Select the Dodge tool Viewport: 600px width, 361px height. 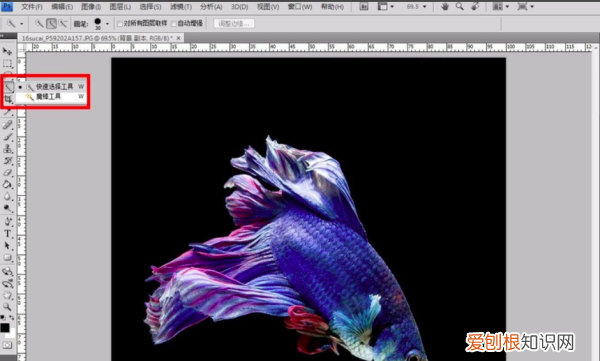[x=7, y=209]
